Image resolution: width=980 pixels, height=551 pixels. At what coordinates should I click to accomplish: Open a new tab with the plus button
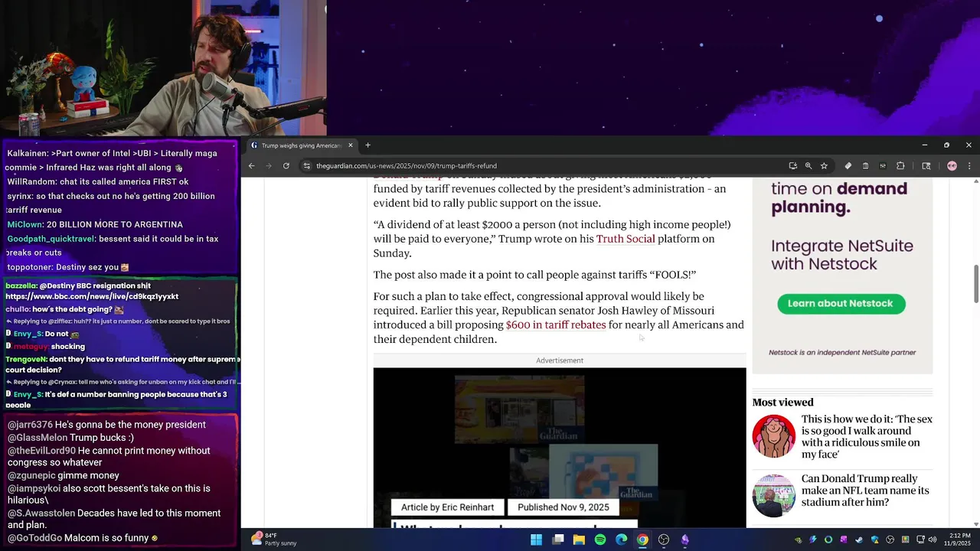[367, 145]
